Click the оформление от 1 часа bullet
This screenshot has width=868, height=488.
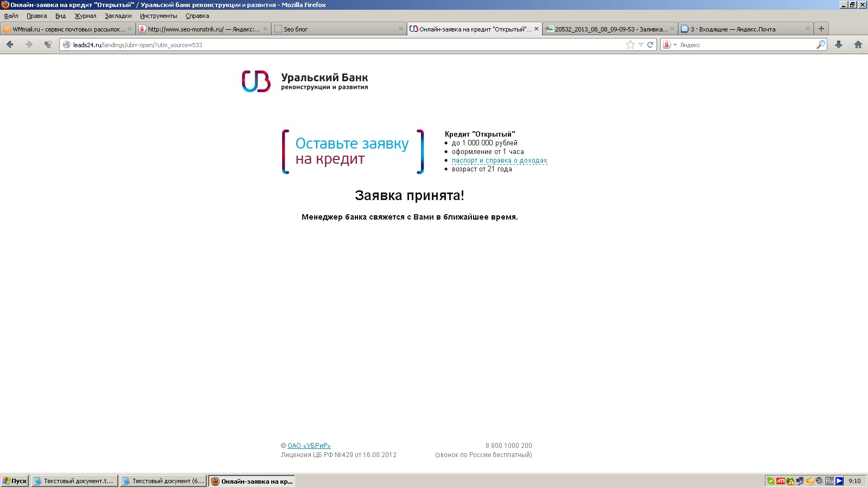coord(488,152)
